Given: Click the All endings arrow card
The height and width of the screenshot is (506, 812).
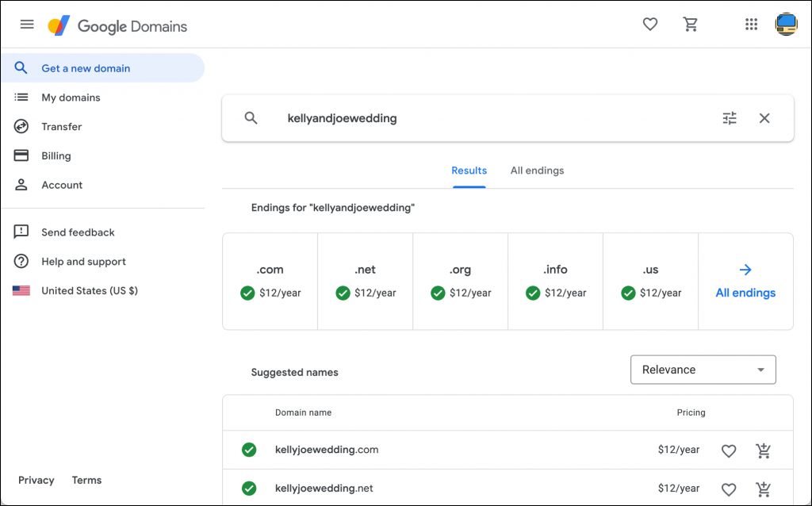Looking at the screenshot, I should click(x=745, y=282).
